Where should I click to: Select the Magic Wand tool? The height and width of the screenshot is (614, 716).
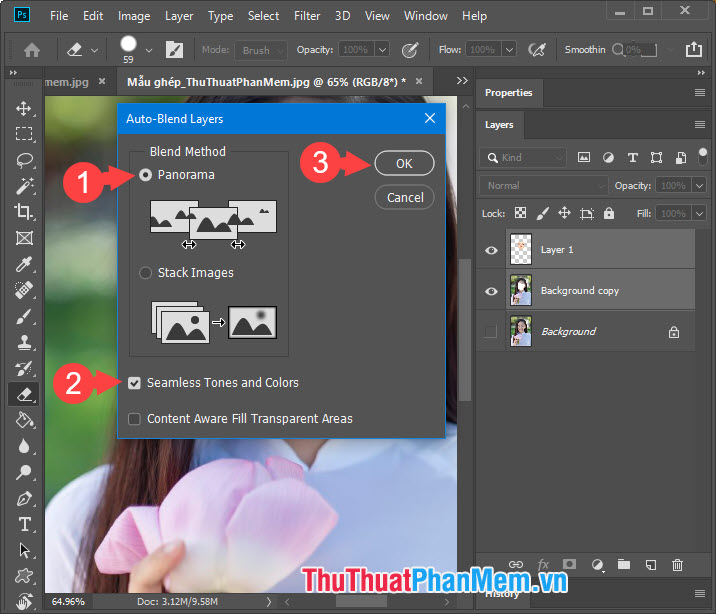point(24,186)
